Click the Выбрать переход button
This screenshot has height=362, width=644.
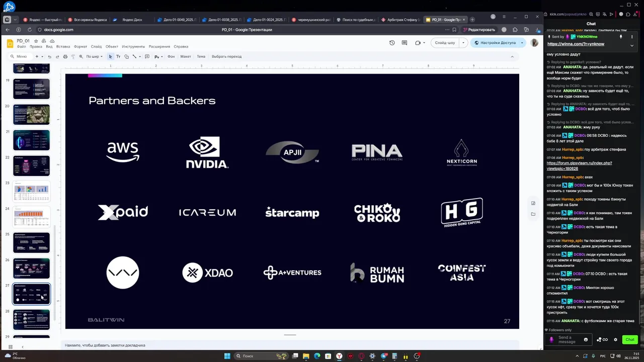(x=226, y=56)
